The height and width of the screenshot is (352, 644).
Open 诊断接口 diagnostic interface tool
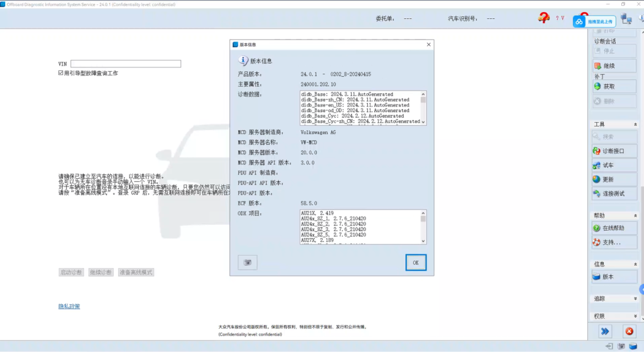tap(613, 151)
